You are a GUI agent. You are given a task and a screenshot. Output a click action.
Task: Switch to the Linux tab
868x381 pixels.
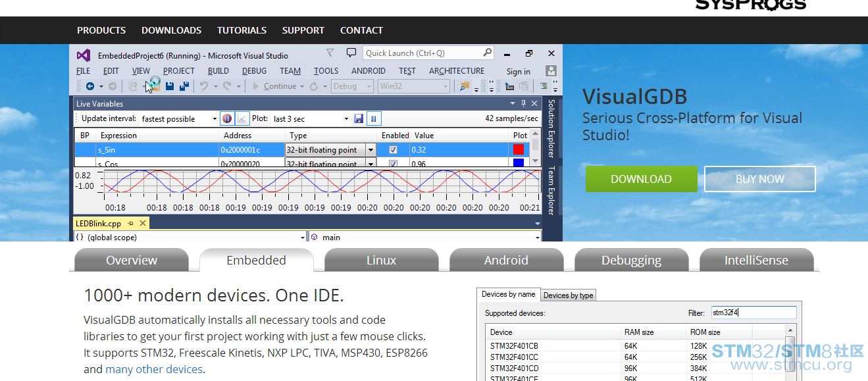pos(382,260)
